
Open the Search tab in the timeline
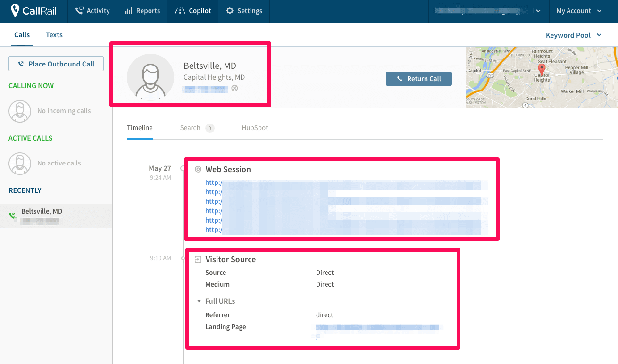[190, 128]
